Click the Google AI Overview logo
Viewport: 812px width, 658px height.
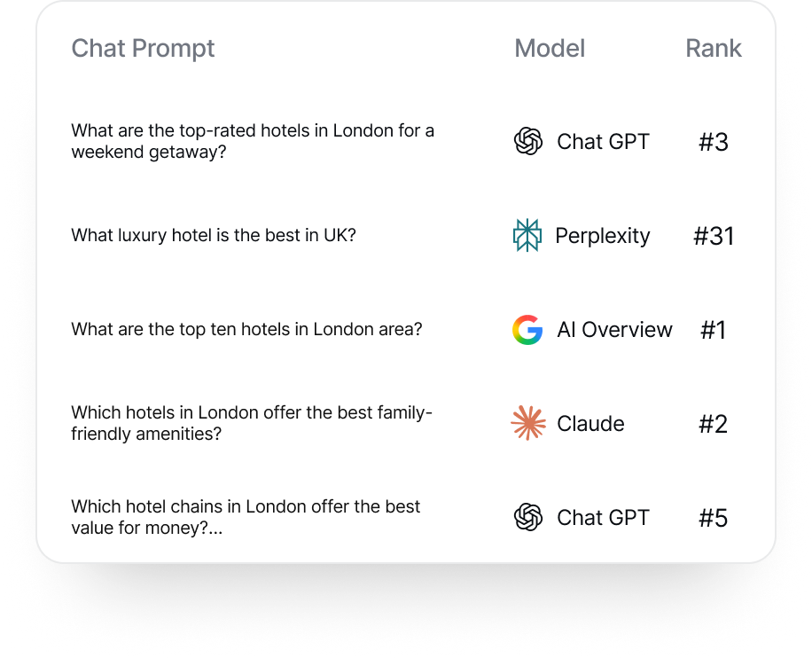click(528, 330)
